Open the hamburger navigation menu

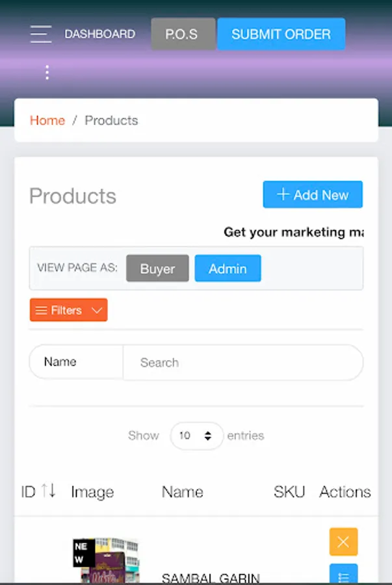[x=40, y=34]
